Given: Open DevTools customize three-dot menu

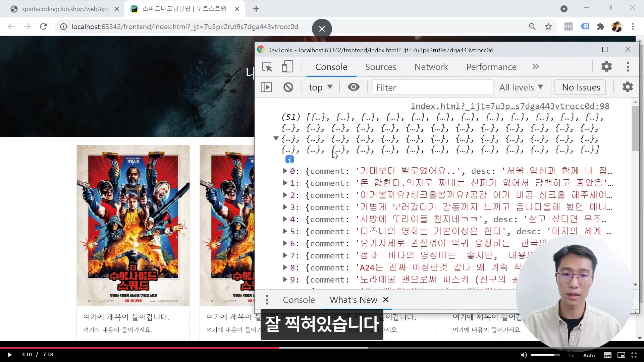Looking at the screenshot, I should 628,67.
